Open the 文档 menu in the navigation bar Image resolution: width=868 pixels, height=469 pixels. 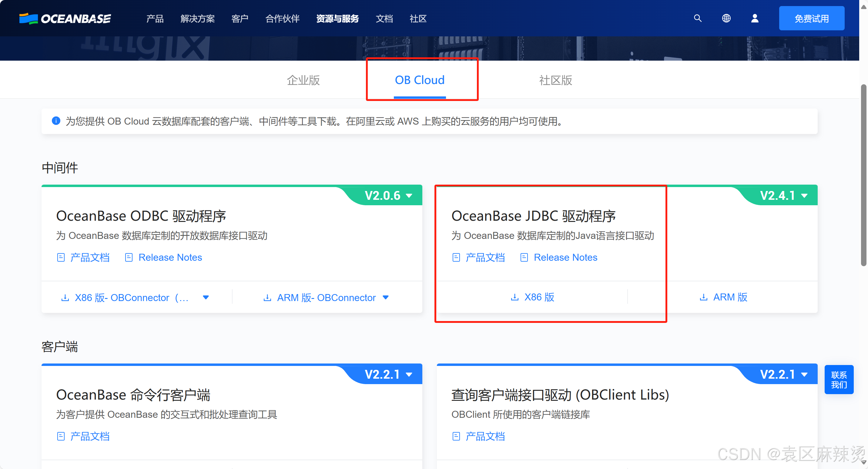(384, 19)
